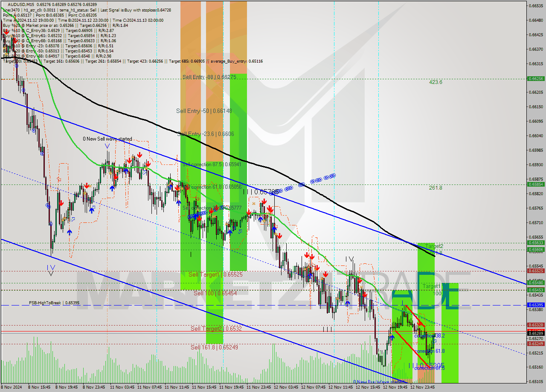Click the green 0.65633 price tag

(535, 243)
